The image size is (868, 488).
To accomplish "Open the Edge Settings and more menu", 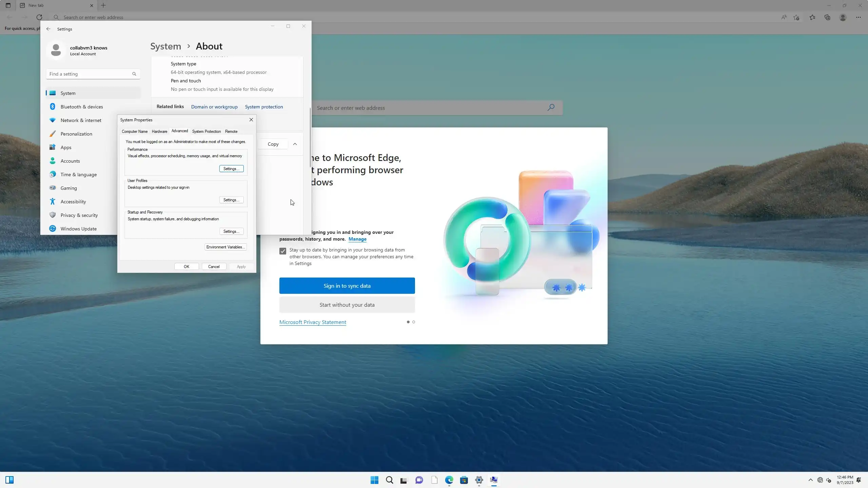I will pos(858,17).
